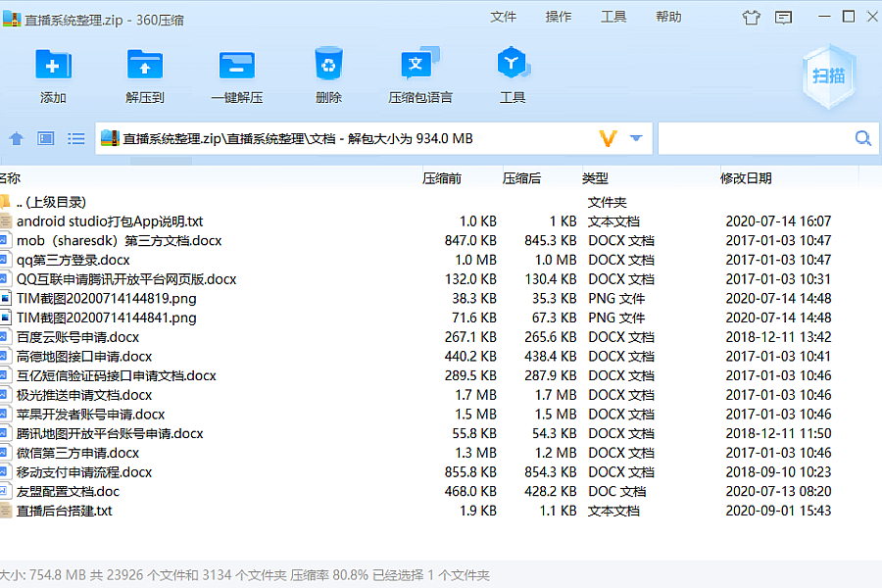Open the 操作 menu
Viewport: 882px width, 588px height.
(558, 17)
